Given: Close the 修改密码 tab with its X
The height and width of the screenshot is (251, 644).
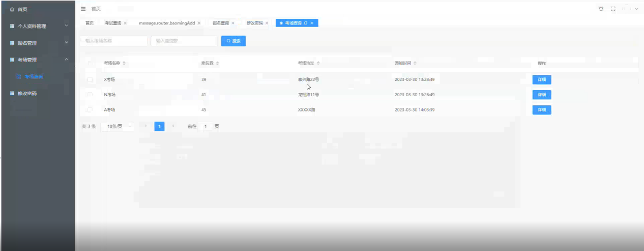Looking at the screenshot, I should [267, 23].
